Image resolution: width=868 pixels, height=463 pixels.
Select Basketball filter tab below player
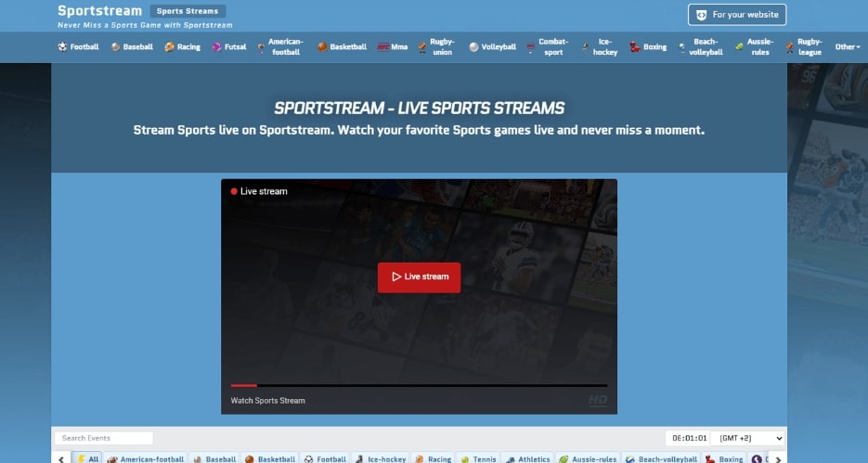tap(269, 458)
